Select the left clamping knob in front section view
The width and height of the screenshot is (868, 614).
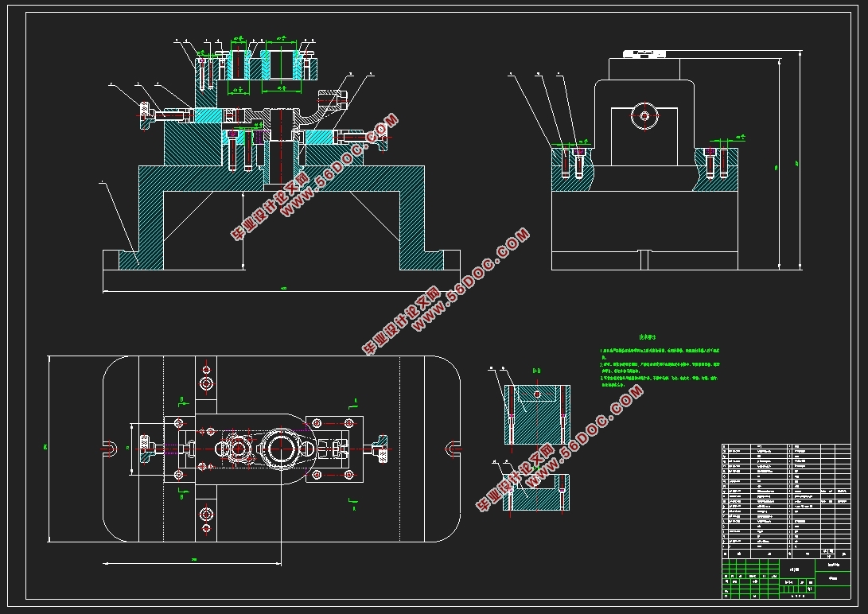(146, 115)
